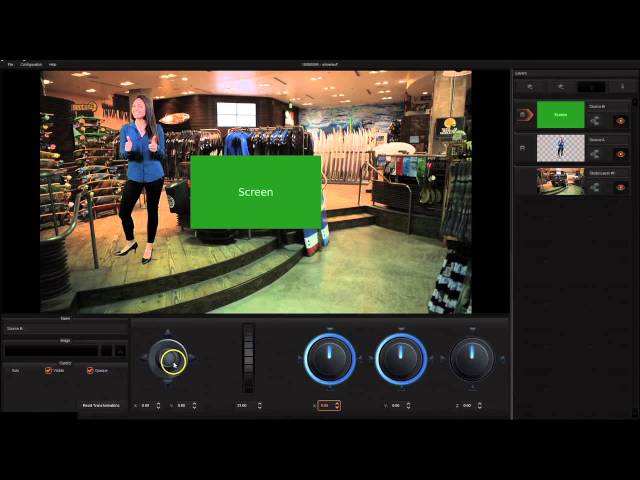Click right arrow of second rotation knob
The width and height of the screenshot is (640, 480).
tap(431, 359)
